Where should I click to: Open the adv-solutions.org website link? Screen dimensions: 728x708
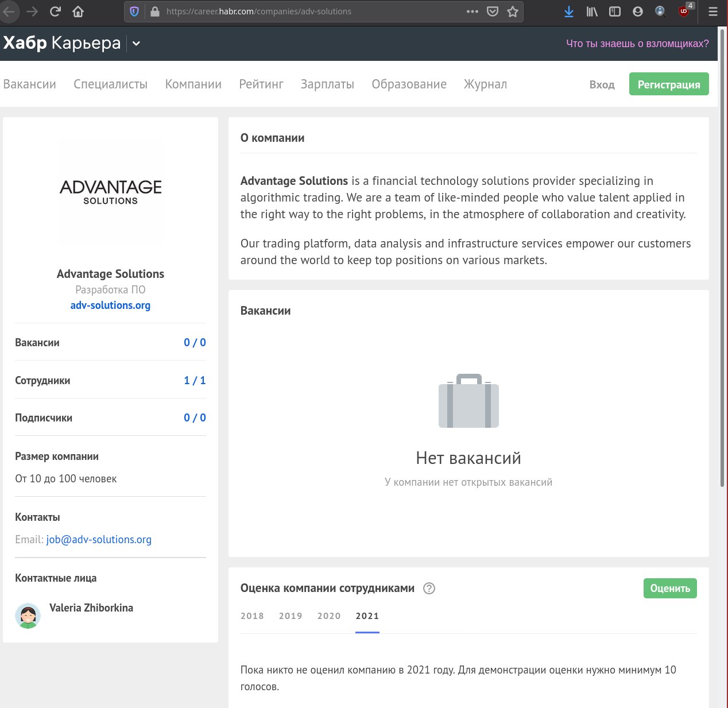pyautogui.click(x=110, y=305)
